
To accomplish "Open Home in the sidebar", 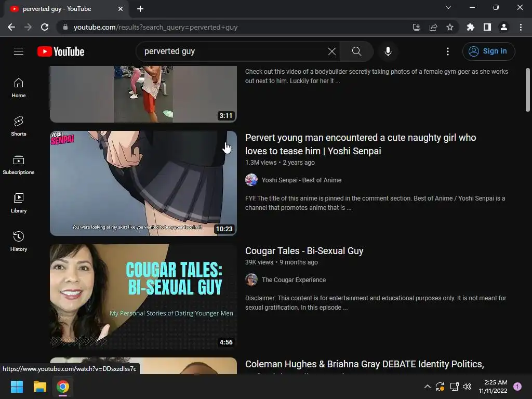I will tap(19, 88).
